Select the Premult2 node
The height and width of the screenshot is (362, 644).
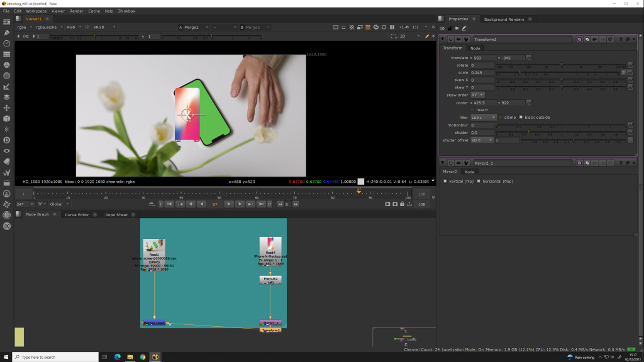270,280
